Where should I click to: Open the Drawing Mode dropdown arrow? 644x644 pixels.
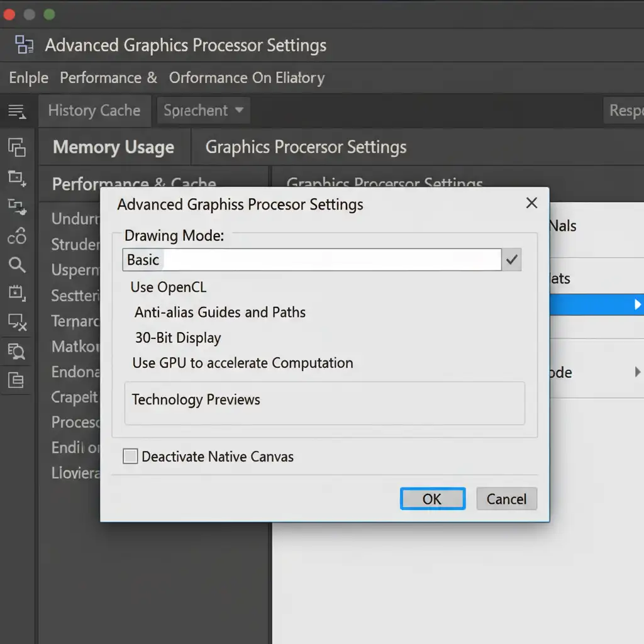pyautogui.click(x=512, y=260)
